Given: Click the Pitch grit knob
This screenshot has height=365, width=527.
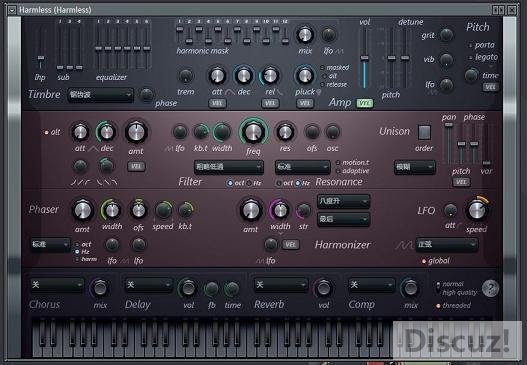Looking at the screenshot, I should click(x=446, y=35).
